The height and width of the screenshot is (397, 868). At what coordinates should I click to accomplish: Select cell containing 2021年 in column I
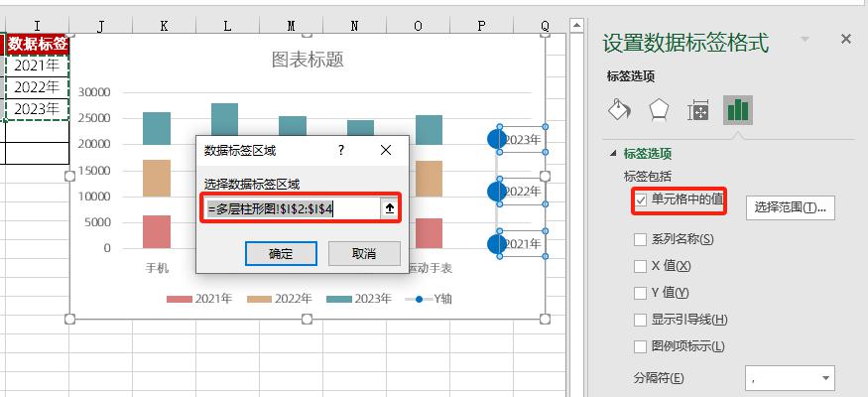click(x=37, y=66)
